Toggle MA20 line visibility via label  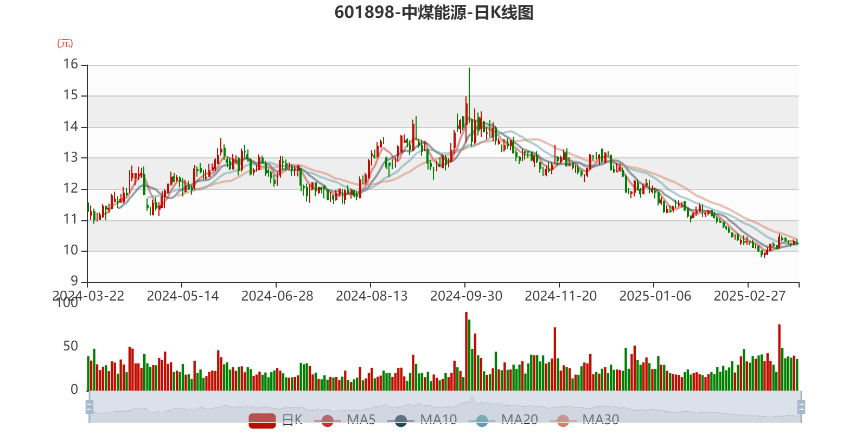point(519,419)
